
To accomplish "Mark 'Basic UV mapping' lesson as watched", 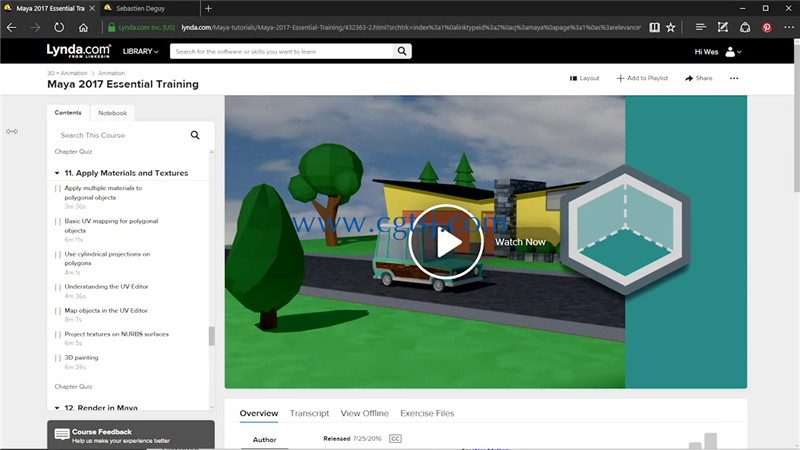I will tap(58, 222).
